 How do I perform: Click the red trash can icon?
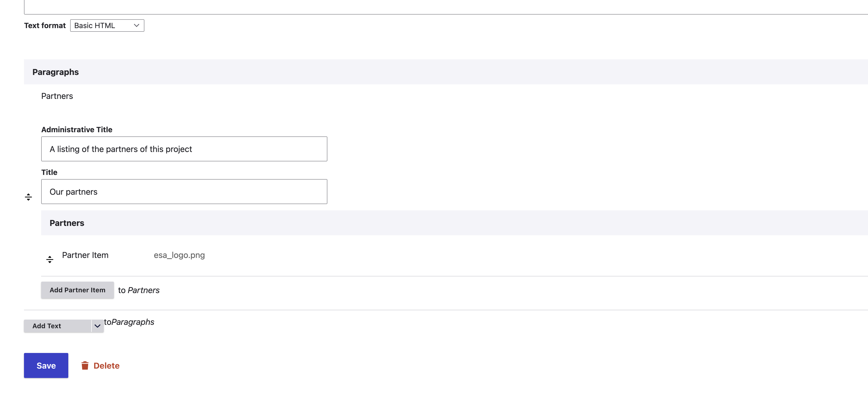pyautogui.click(x=85, y=365)
